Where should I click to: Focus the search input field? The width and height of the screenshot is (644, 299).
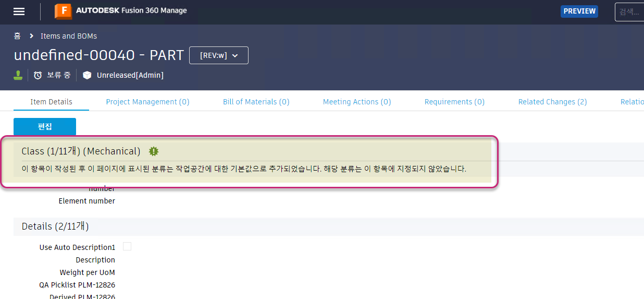pos(629,11)
